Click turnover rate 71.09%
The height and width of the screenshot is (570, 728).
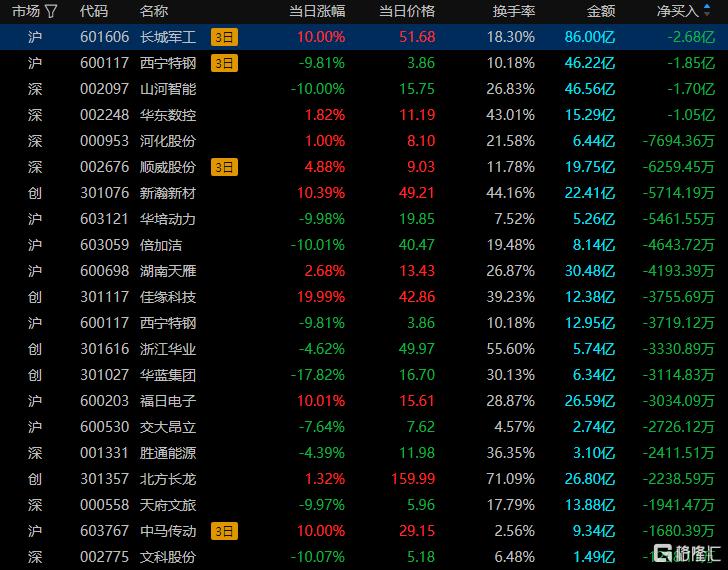(511, 479)
